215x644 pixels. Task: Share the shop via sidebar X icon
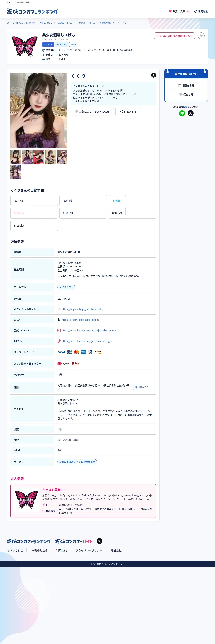191,113
